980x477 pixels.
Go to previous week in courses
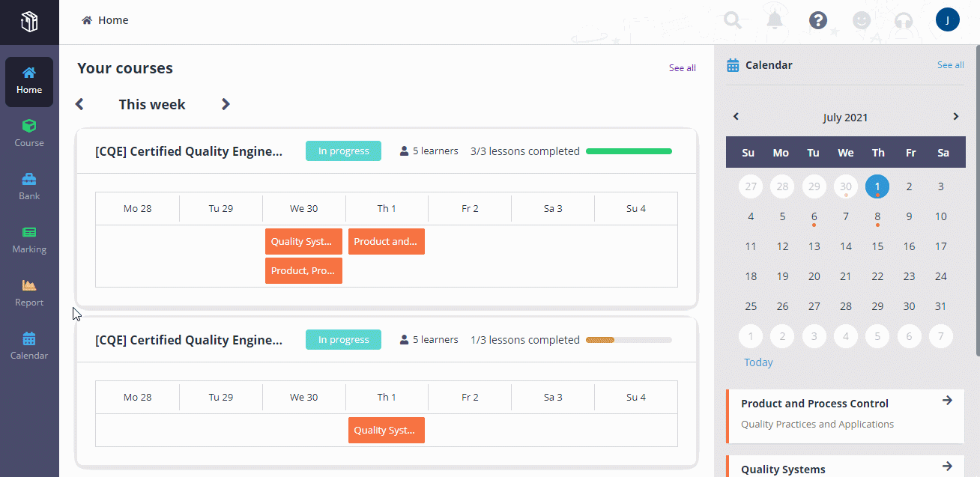click(79, 104)
